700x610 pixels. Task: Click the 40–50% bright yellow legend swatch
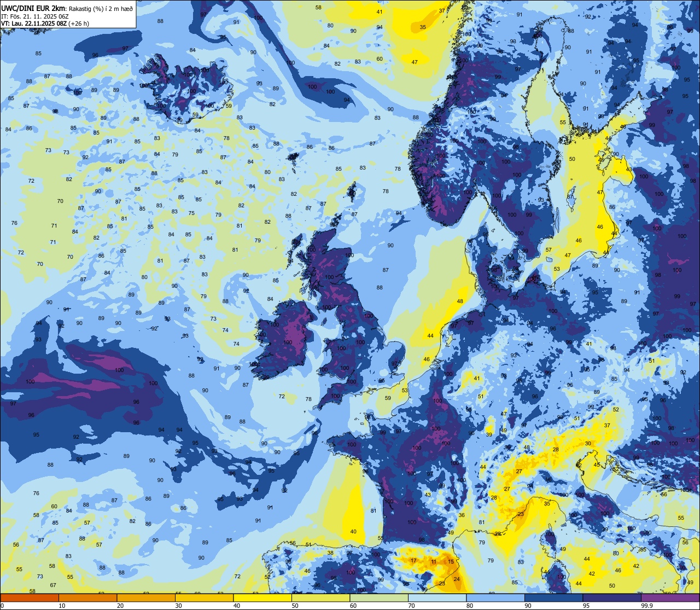[x=262, y=597]
